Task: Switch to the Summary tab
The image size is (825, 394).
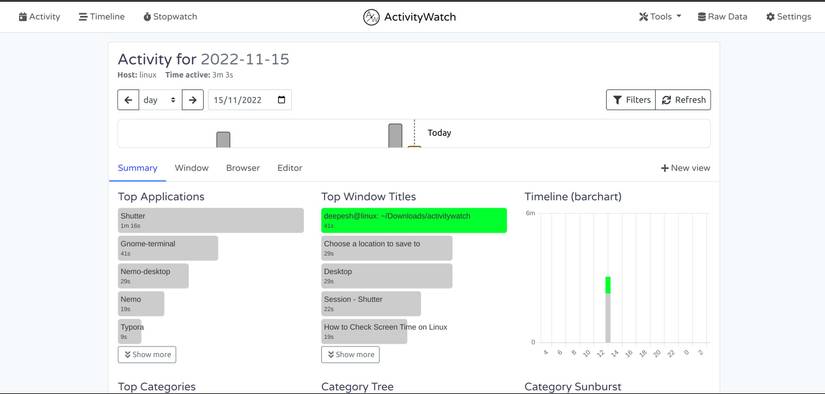Action: click(x=137, y=168)
